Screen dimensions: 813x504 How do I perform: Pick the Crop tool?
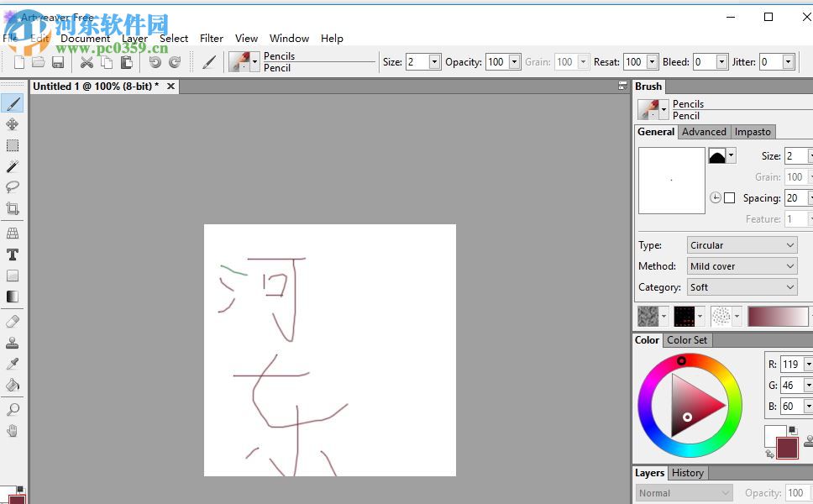click(12, 208)
